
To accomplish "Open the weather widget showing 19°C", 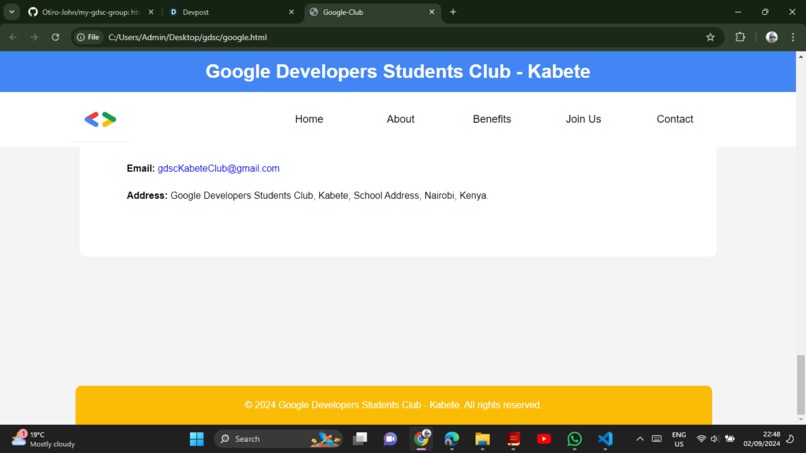I will tap(43, 439).
